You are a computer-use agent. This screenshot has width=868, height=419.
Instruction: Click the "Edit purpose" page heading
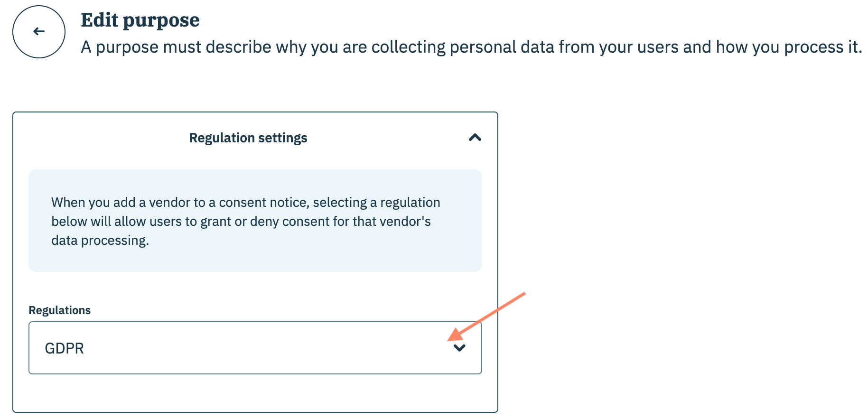tap(140, 20)
